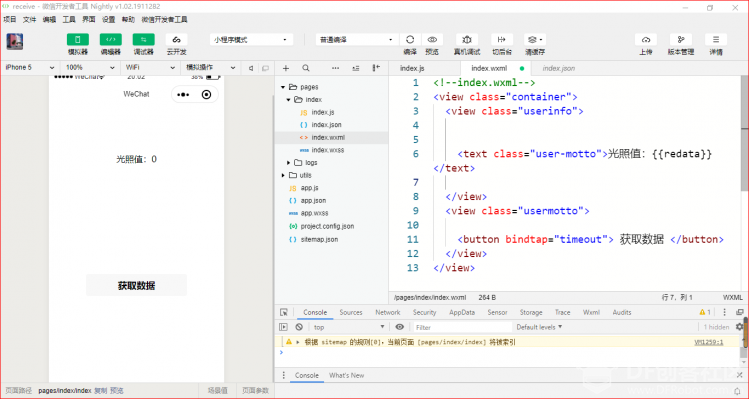Screen dimensions: 749x399
Task: Open the AppData devtools tab
Action: coord(462,312)
